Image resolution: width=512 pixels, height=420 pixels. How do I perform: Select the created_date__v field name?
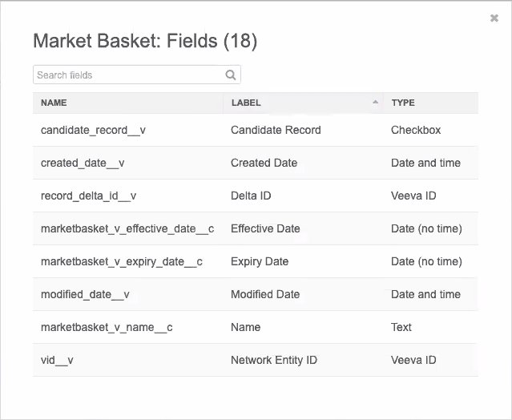[x=83, y=163]
